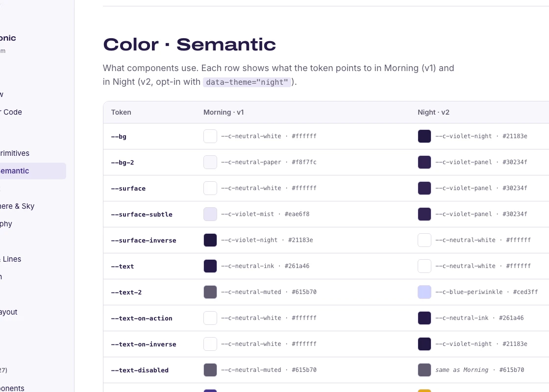Viewport: 549px width, 392px height.
Task: Click '--c-neutral-paper · #f8f7fc' text
Action: pos(269,162)
